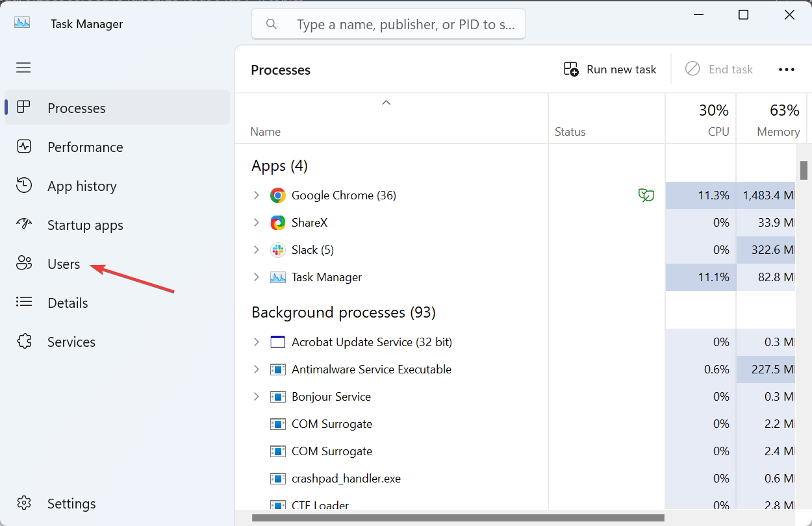
Task: Click the hamburger navigation menu icon
Action: click(x=24, y=68)
